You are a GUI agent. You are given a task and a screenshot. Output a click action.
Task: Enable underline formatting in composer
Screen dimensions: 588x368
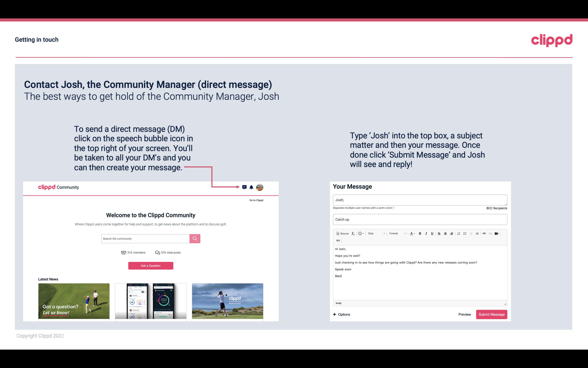432,234
